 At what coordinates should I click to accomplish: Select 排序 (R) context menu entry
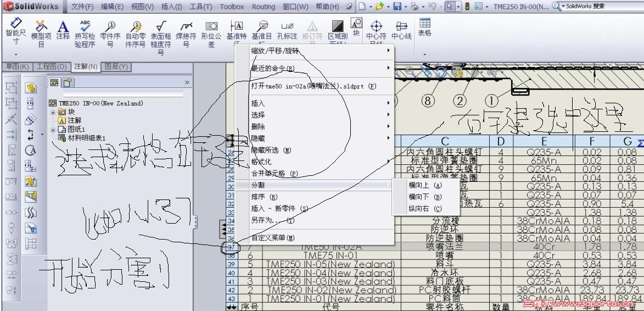(x=314, y=197)
